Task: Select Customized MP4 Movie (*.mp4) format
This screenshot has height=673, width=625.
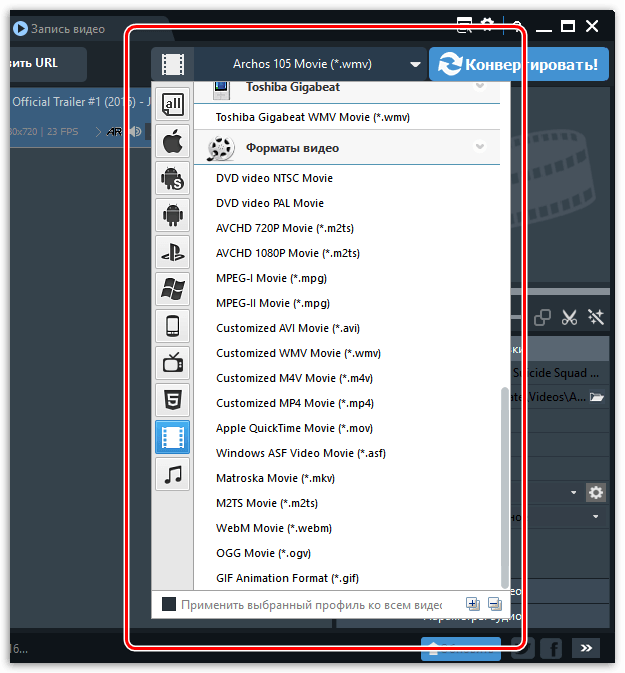Action: pyautogui.click(x=295, y=403)
